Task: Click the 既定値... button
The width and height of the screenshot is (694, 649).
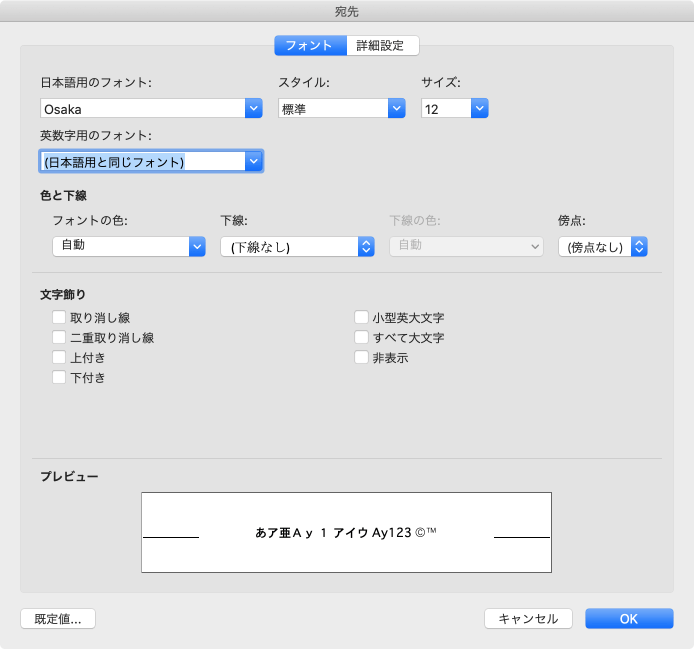Action: pos(58,619)
